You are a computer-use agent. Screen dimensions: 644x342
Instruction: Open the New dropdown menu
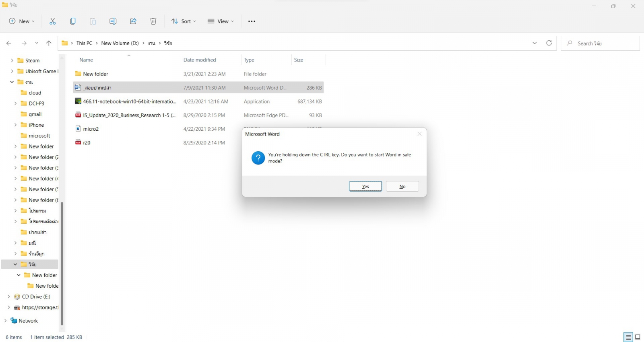tap(22, 21)
